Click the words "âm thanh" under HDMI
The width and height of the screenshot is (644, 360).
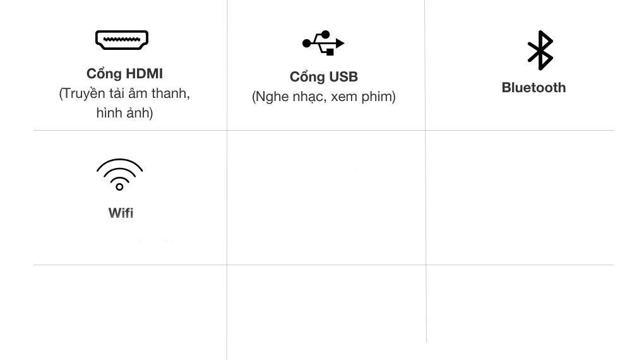click(x=157, y=94)
